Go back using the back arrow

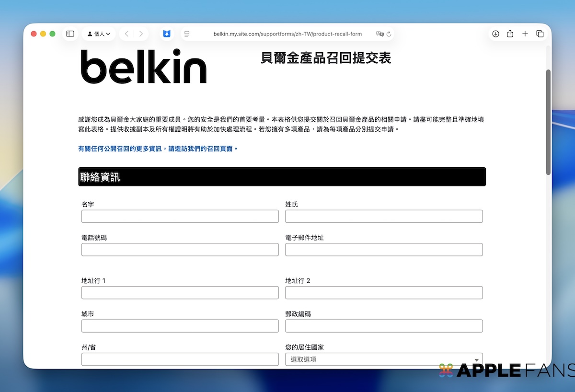click(126, 34)
